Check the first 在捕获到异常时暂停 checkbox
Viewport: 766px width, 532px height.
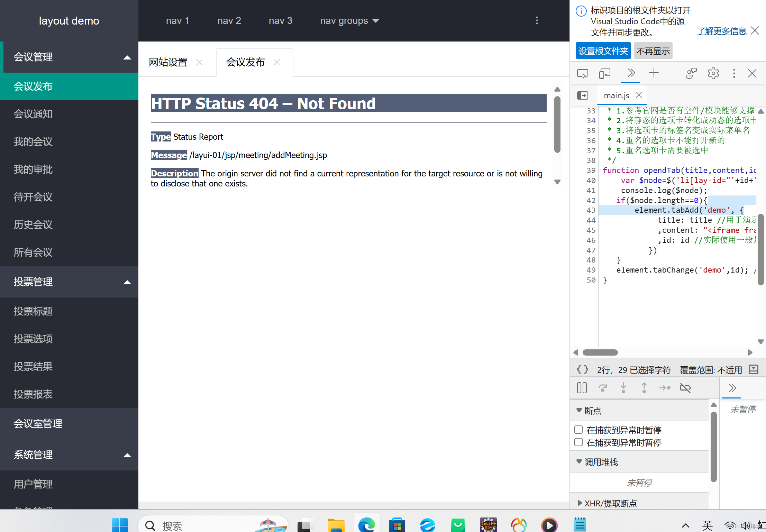click(578, 429)
